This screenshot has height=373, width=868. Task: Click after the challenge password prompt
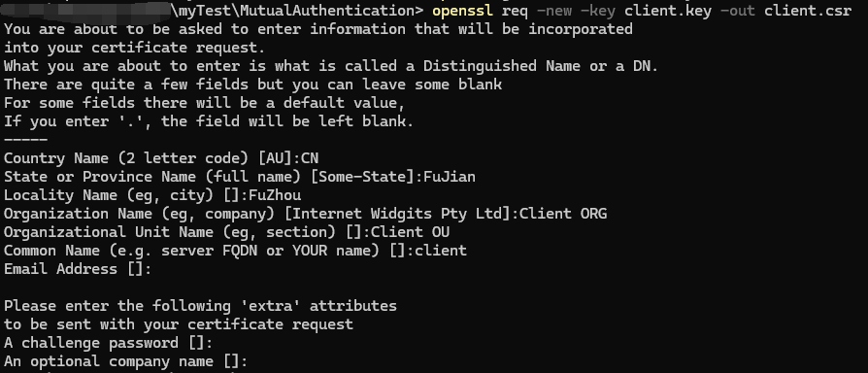pyautogui.click(x=218, y=343)
